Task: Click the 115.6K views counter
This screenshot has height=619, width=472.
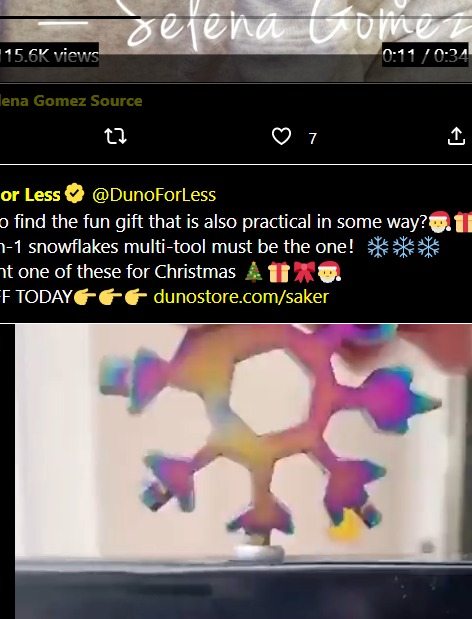Action: [49, 56]
